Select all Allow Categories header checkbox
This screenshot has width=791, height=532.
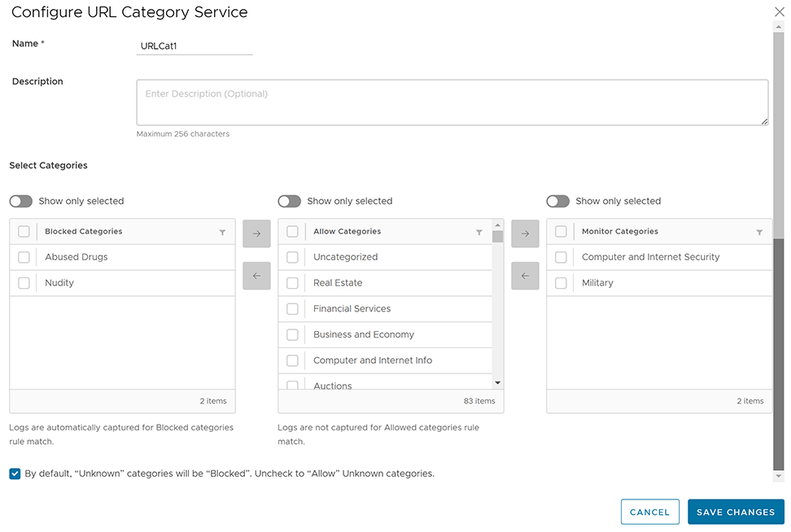[292, 232]
